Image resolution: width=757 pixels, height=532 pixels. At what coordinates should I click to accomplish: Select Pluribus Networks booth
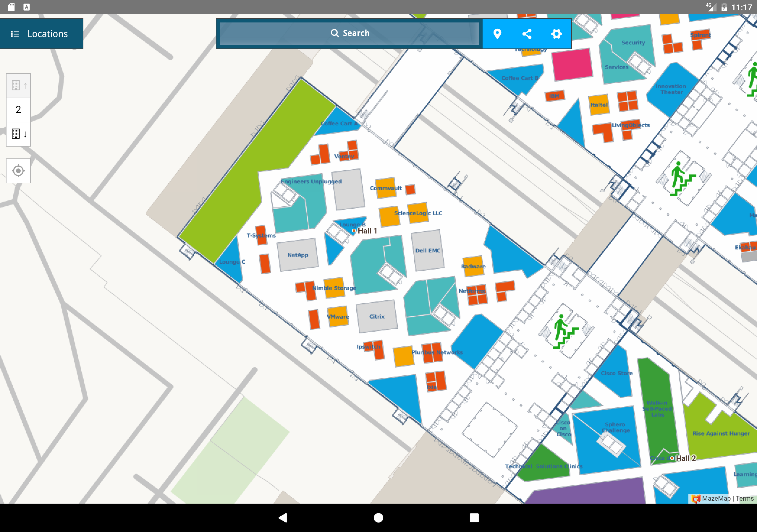(x=433, y=352)
